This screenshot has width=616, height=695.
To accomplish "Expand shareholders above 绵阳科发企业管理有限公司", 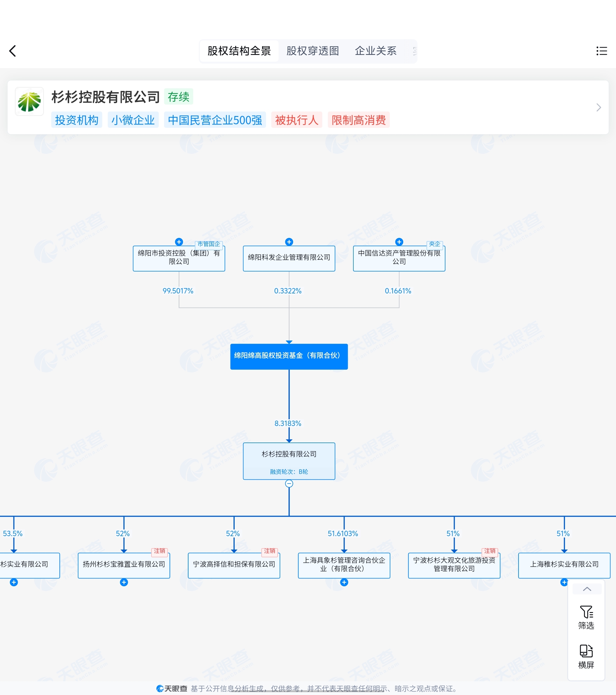I will coord(289,242).
